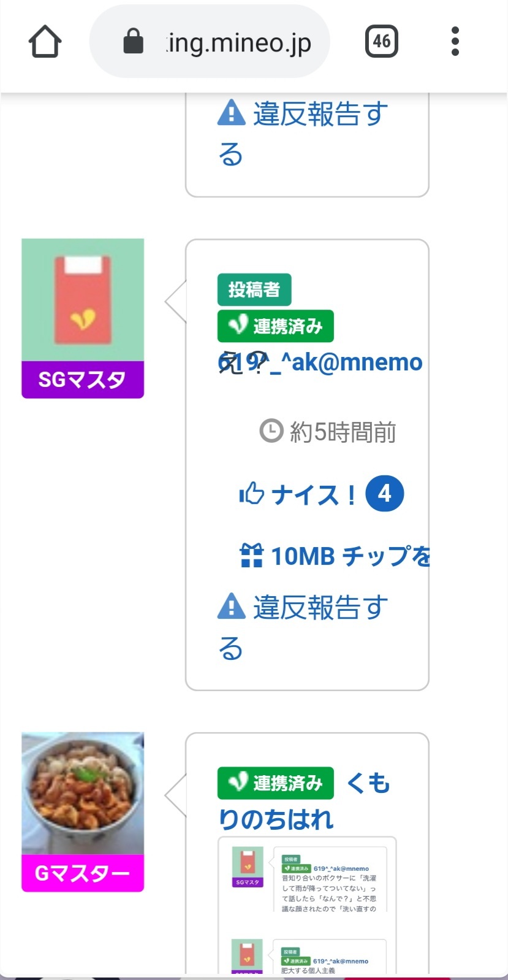Tap the lock icon in address bar

coord(133,42)
